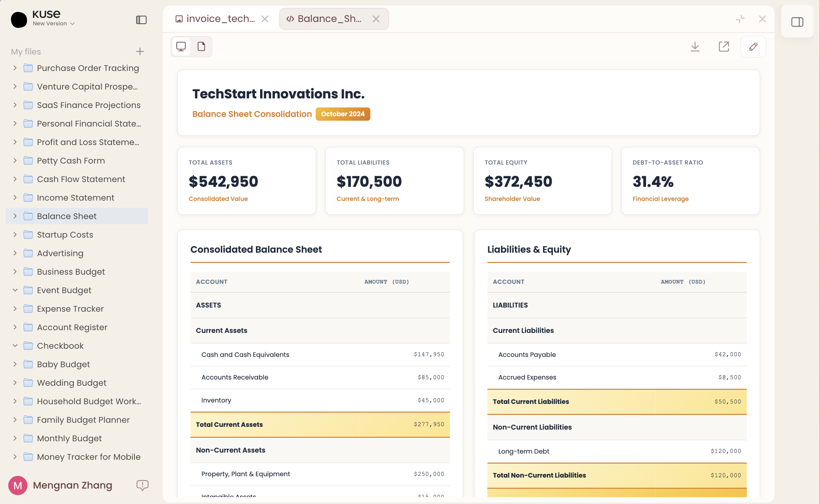Viewport: 820px width, 504px height.
Task: Open the feedback chat bubble icon
Action: click(142, 485)
